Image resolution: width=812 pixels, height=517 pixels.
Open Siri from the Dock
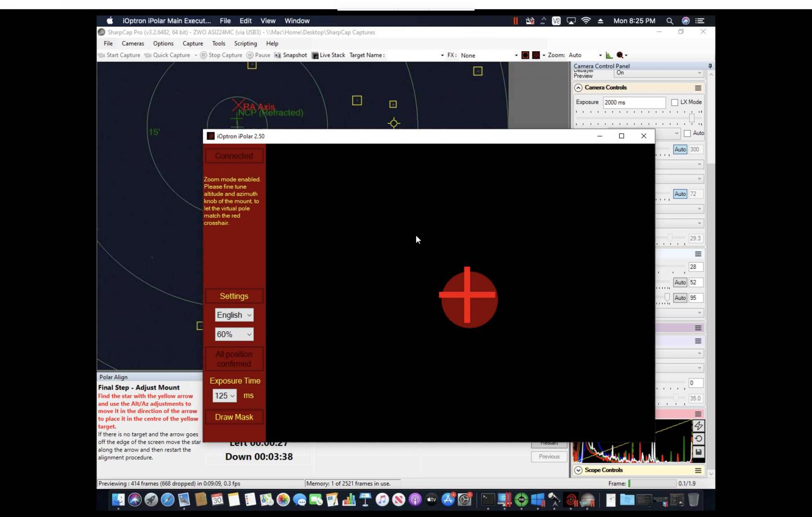click(134, 500)
